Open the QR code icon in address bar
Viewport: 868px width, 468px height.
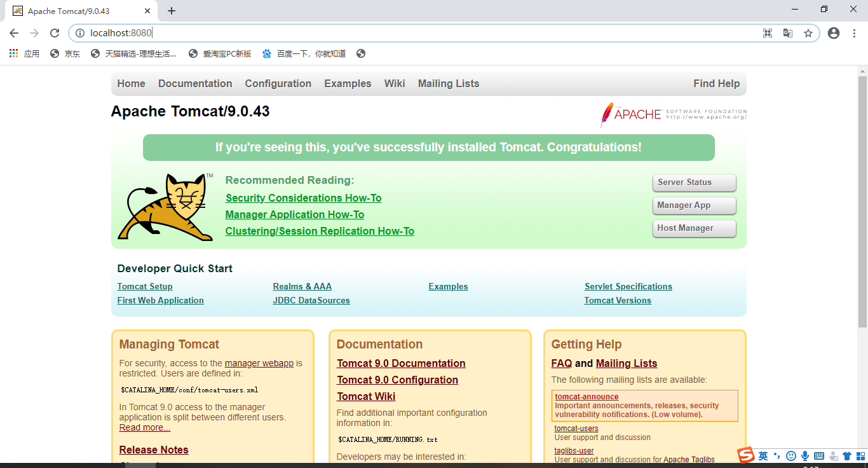(768, 33)
